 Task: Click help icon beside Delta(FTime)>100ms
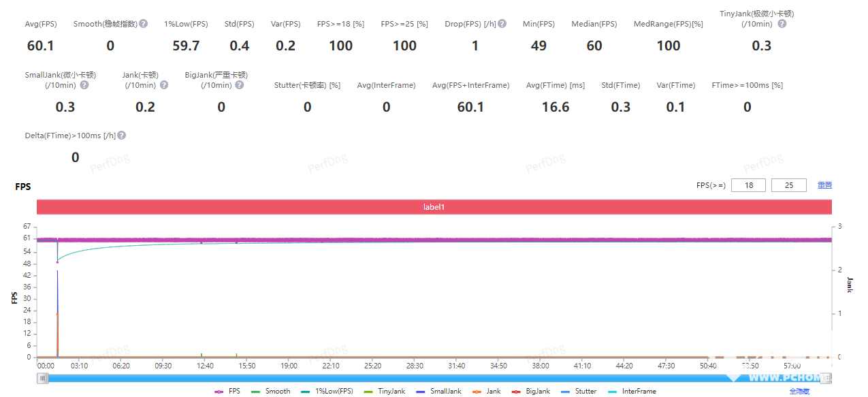click(x=121, y=136)
